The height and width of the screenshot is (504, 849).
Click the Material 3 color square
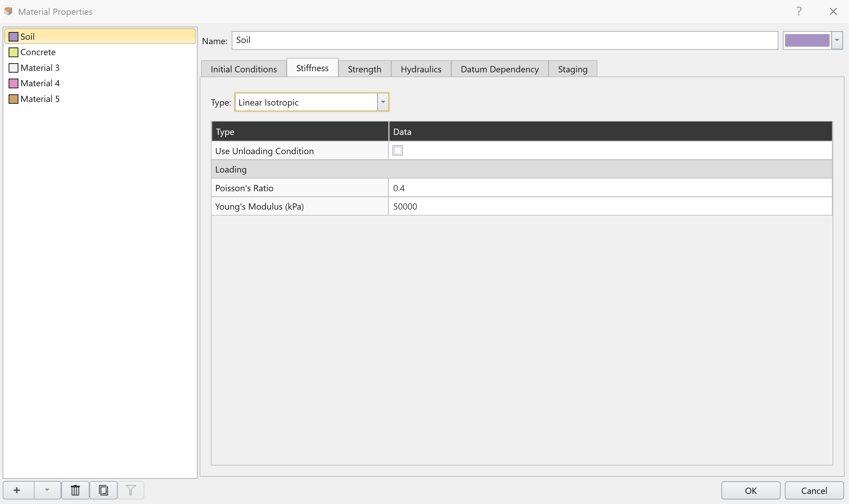click(13, 68)
